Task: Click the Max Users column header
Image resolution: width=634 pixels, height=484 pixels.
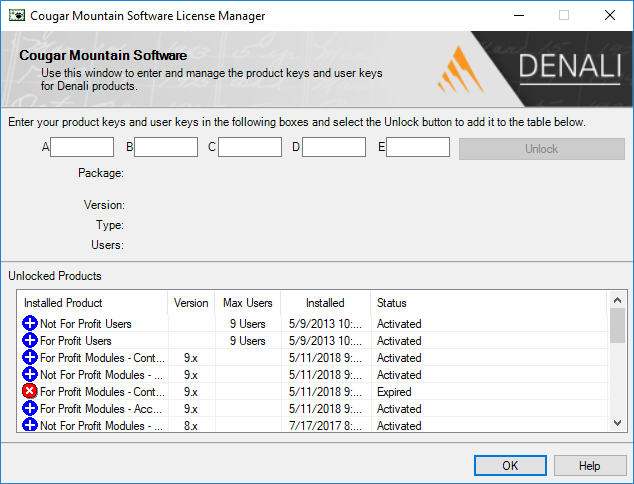Action: point(247,303)
